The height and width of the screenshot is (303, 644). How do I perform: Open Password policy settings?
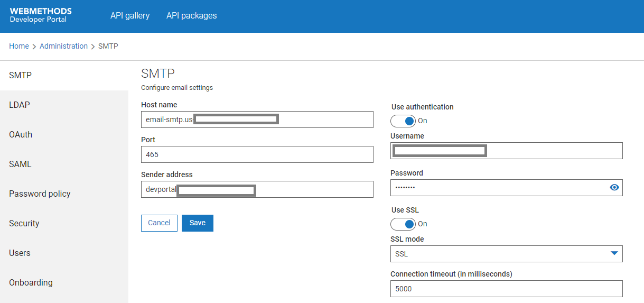point(40,194)
